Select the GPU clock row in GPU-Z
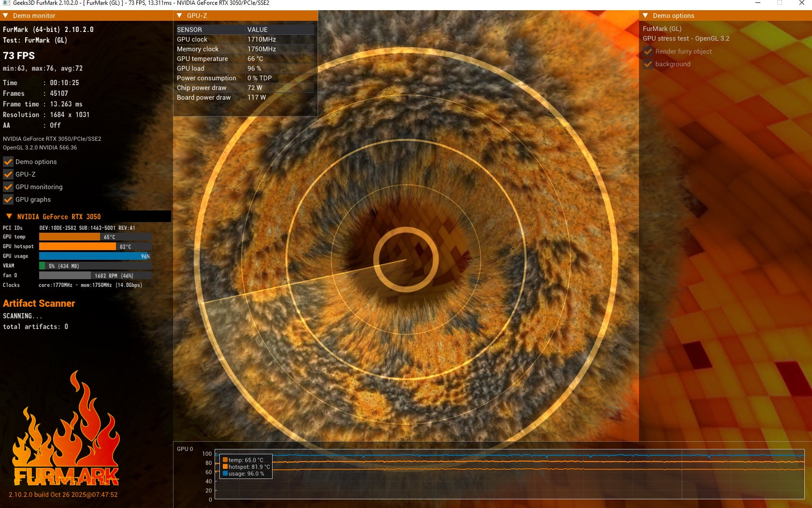Image resolution: width=812 pixels, height=508 pixels. click(x=246, y=39)
